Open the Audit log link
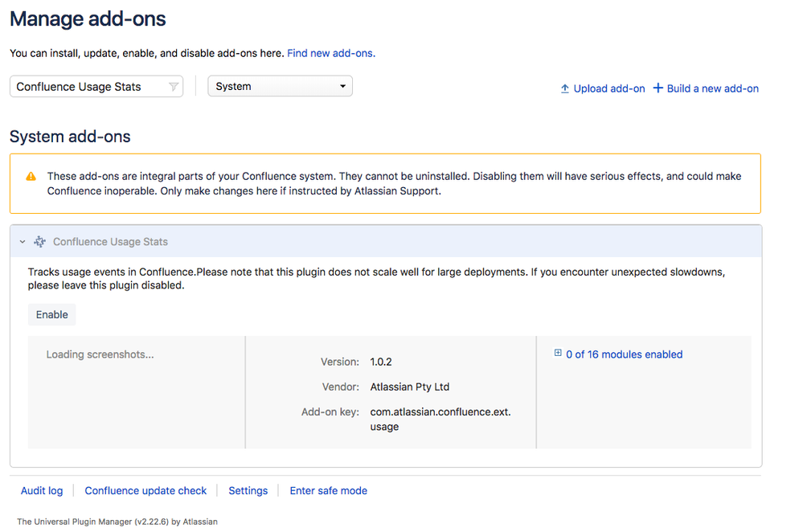The image size is (803, 532). 42,490
